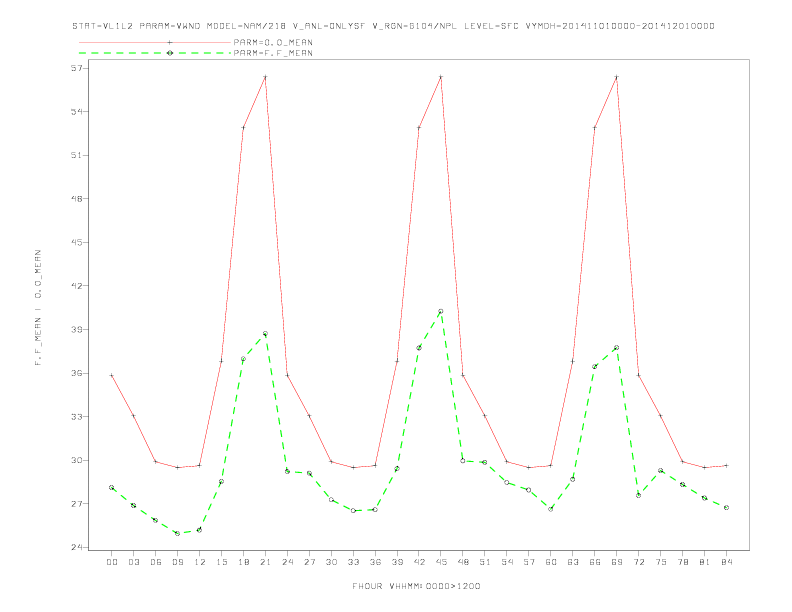Click the chart header text starting STAT=VLIL2
The width and height of the screenshot is (792, 612).
[393, 26]
